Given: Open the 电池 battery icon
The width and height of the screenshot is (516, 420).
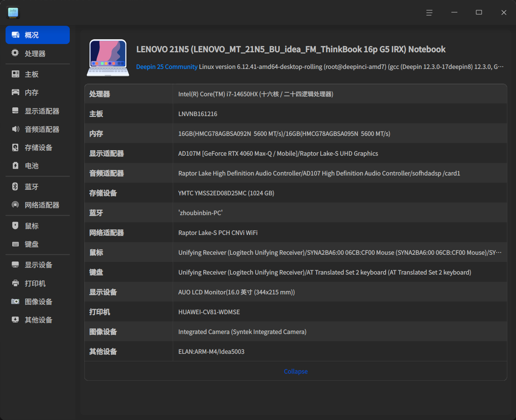Looking at the screenshot, I should [x=15, y=166].
